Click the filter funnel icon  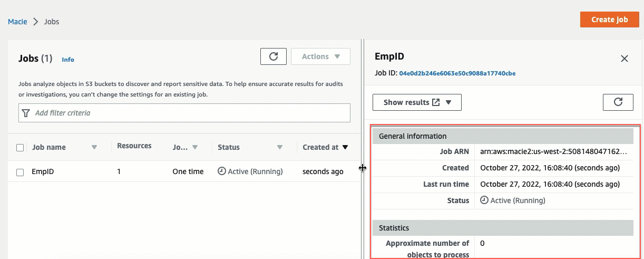coord(26,113)
